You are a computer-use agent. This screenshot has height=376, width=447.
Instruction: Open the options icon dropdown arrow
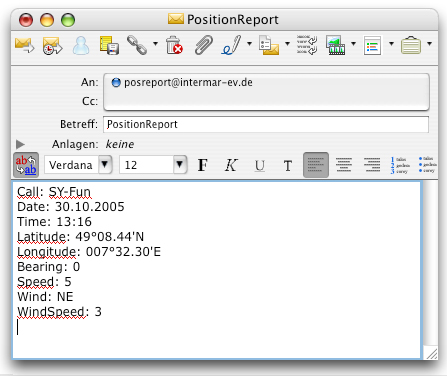(x=287, y=43)
